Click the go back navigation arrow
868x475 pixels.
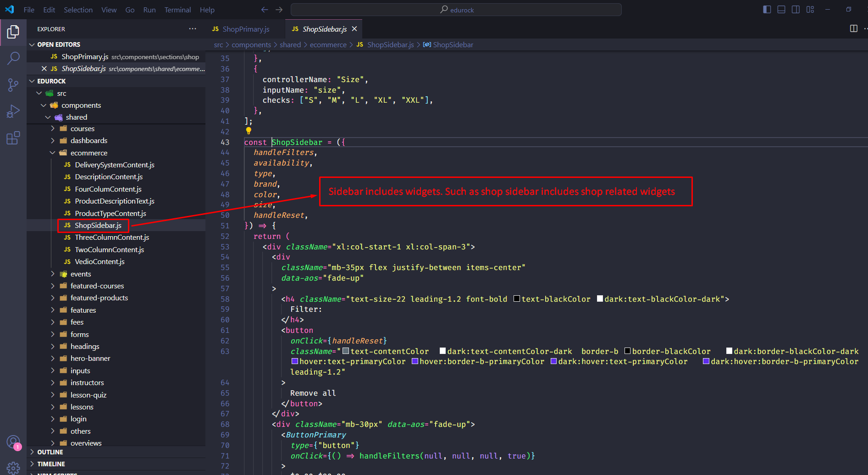point(265,10)
